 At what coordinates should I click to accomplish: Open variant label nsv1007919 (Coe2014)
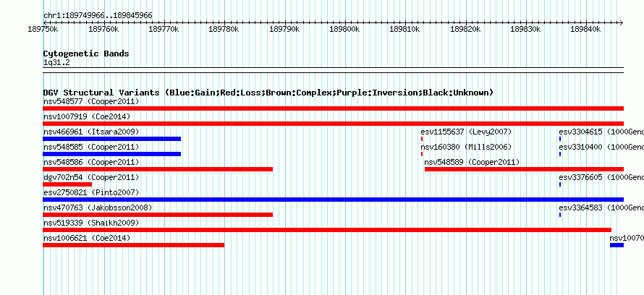(x=87, y=116)
